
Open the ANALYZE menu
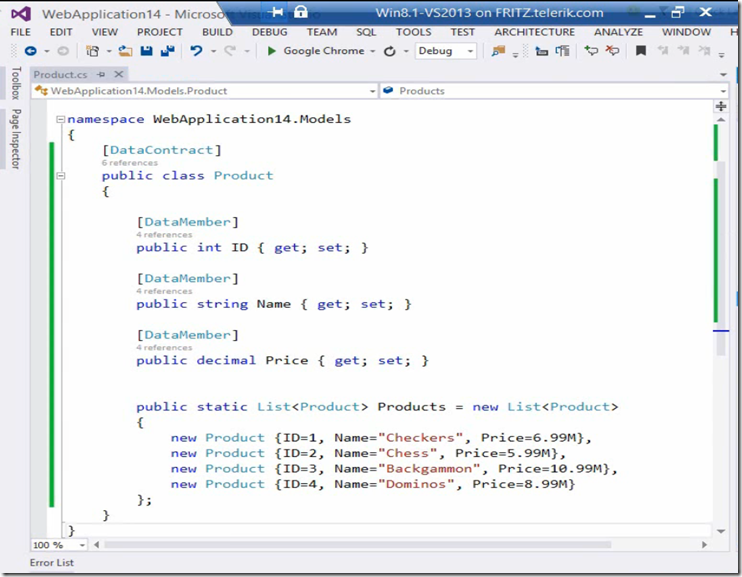coord(618,32)
